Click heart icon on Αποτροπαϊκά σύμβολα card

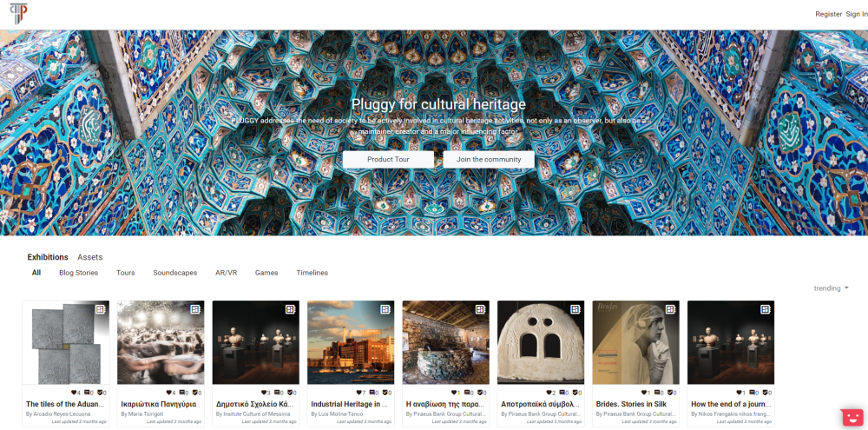549,393
